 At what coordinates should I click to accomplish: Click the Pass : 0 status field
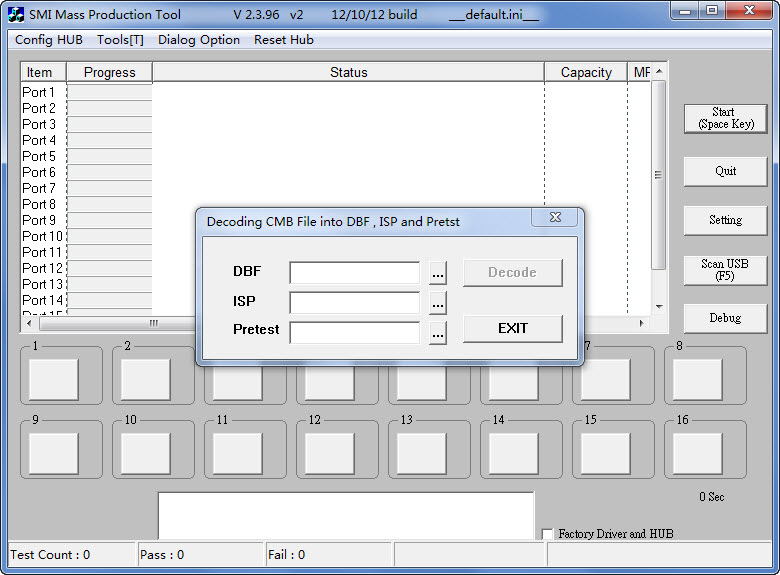(x=200, y=555)
